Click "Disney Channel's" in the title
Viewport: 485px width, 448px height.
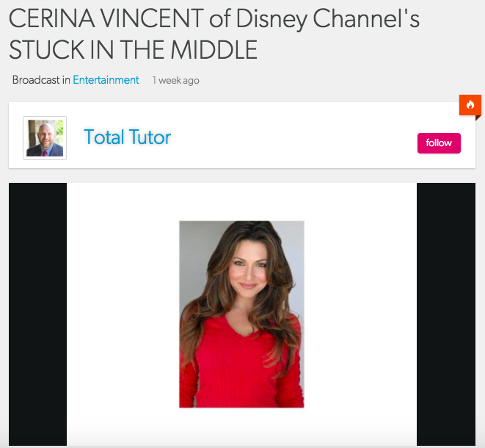pyautogui.click(x=328, y=19)
